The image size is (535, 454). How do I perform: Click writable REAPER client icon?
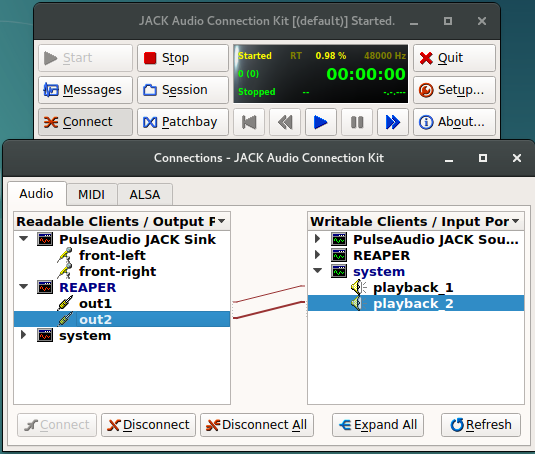click(x=339, y=255)
